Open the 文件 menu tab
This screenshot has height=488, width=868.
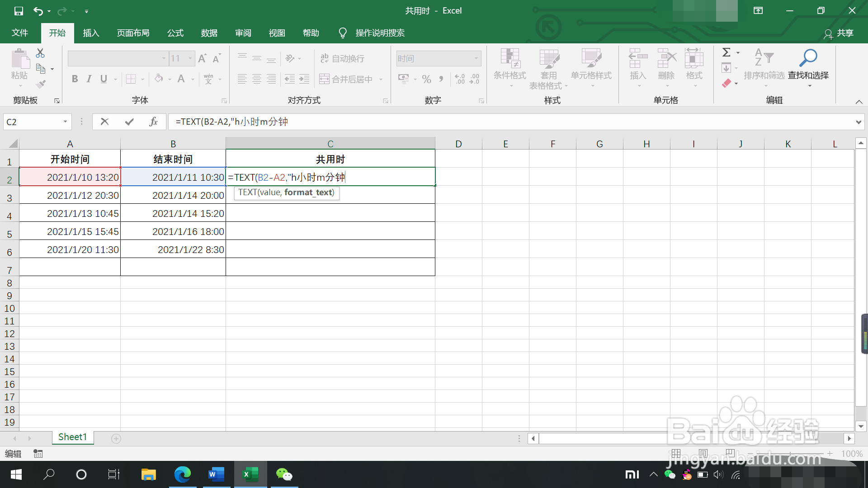point(20,33)
